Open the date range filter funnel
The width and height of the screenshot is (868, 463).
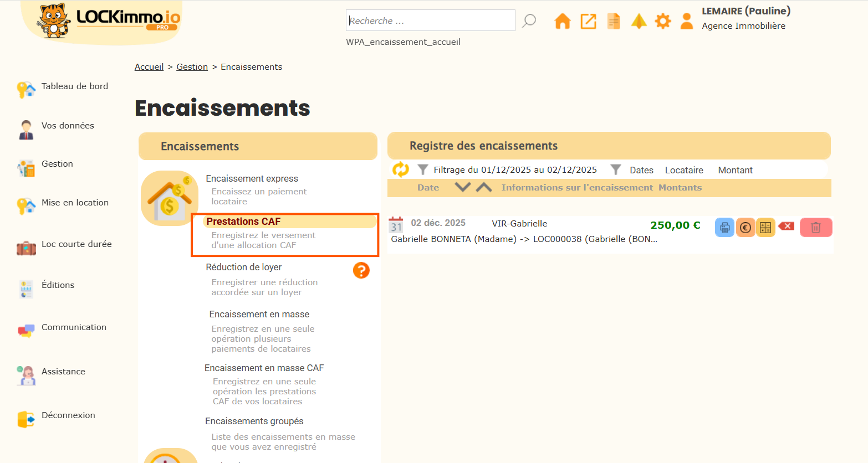(x=423, y=169)
